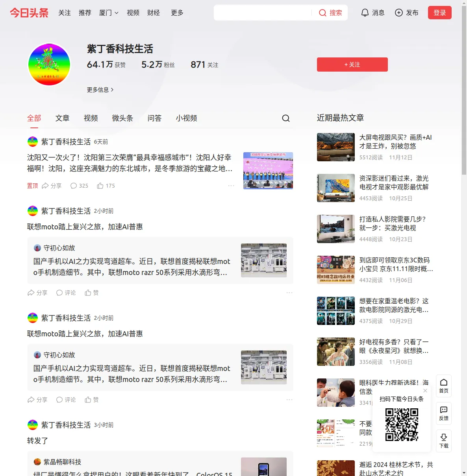The image size is (467, 476).
Task: Open 守初心如故 author avatar in first repost
Action: coord(37,248)
